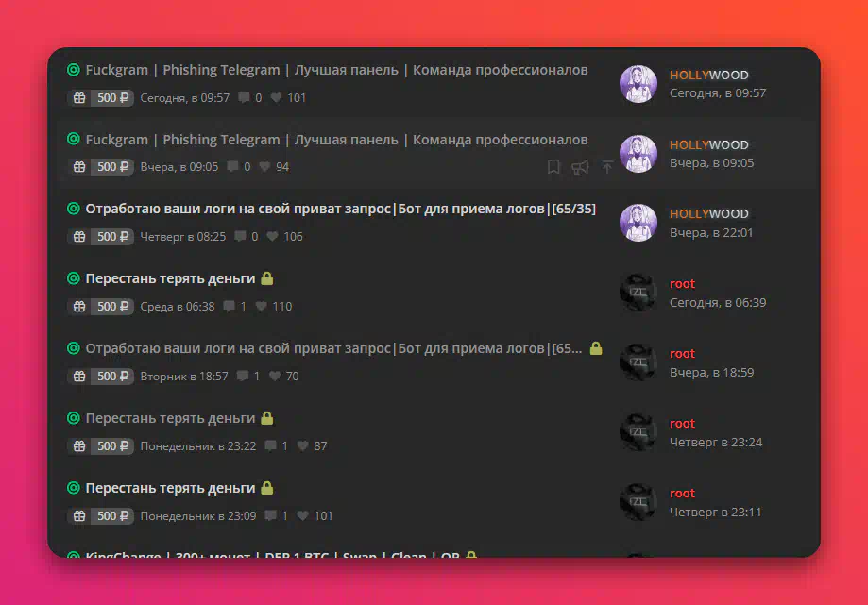Click heart icon with 70 likes
Viewport: 868px width, 605px height.
(275, 376)
